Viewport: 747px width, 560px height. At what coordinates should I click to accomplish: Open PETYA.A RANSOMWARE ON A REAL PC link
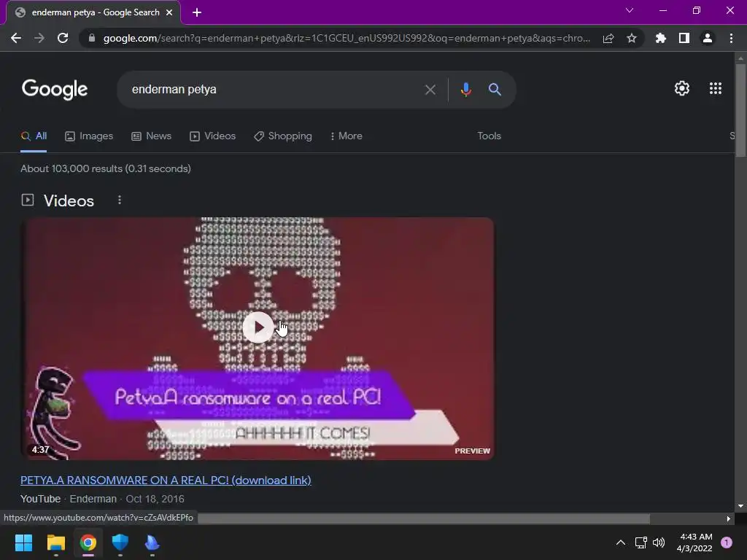tap(166, 481)
